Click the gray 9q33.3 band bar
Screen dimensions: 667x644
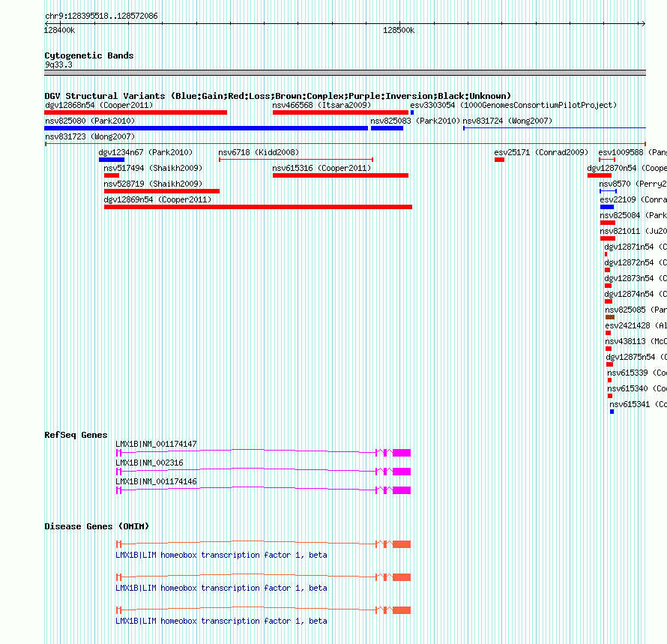point(345,73)
